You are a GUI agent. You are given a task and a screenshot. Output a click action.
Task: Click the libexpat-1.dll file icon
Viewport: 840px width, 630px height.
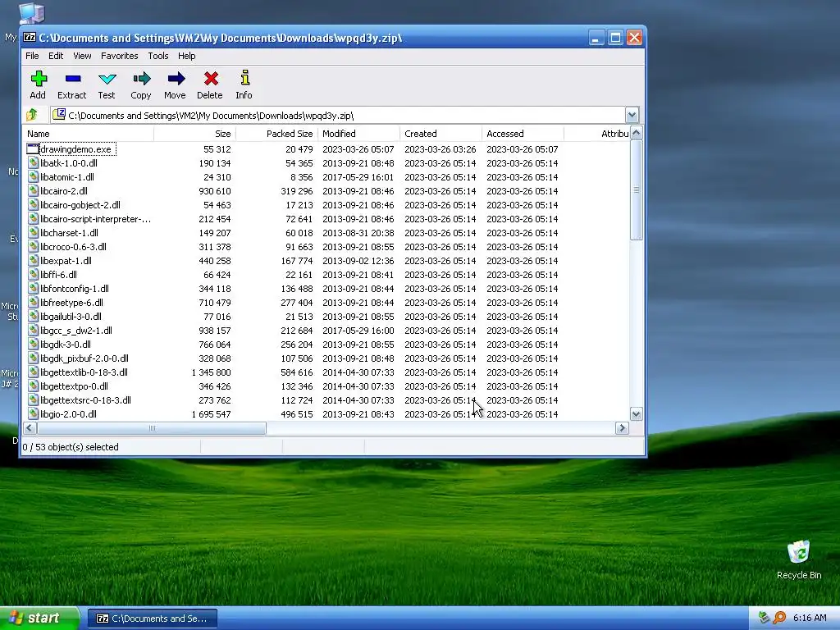click(33, 260)
